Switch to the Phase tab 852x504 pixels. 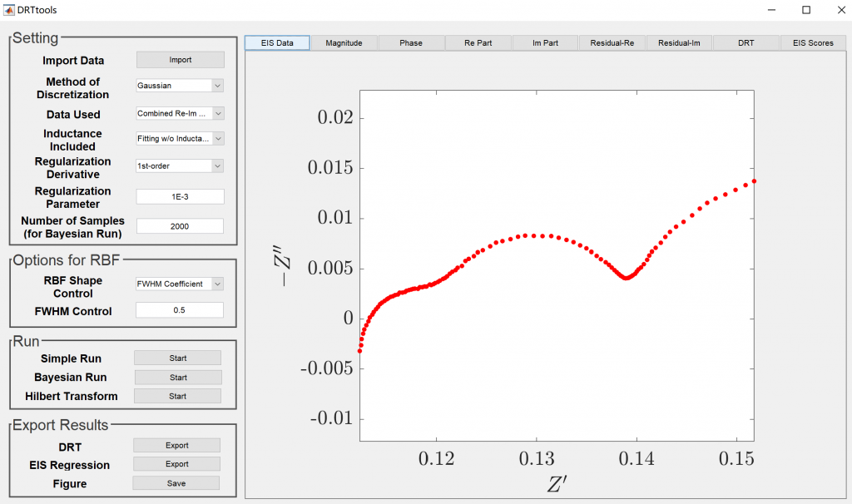[x=411, y=43]
